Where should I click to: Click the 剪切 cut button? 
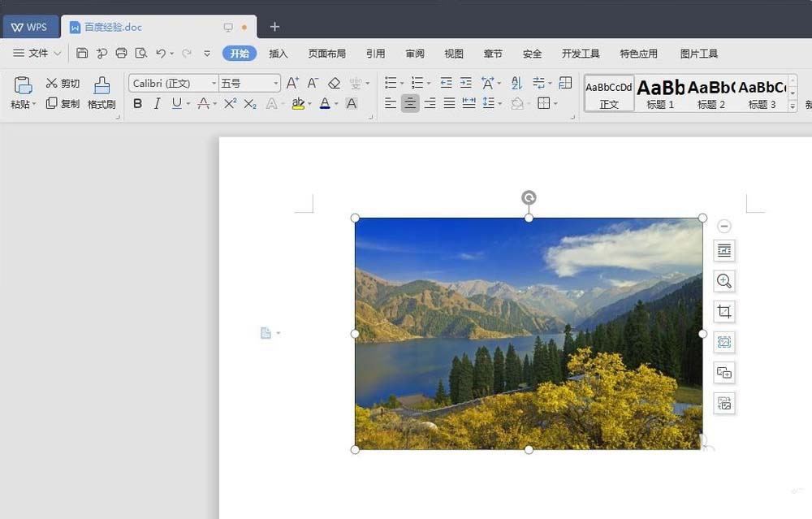tap(63, 84)
